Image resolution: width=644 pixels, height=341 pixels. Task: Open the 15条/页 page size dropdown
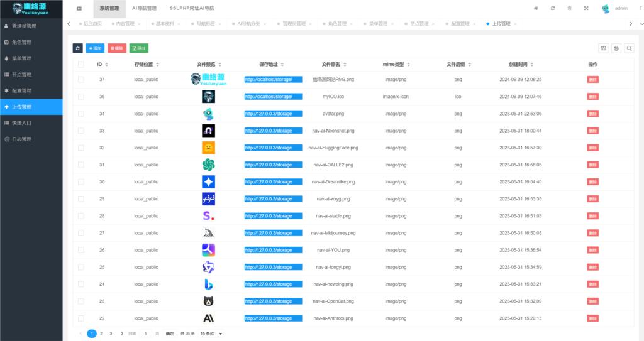pyautogui.click(x=211, y=333)
